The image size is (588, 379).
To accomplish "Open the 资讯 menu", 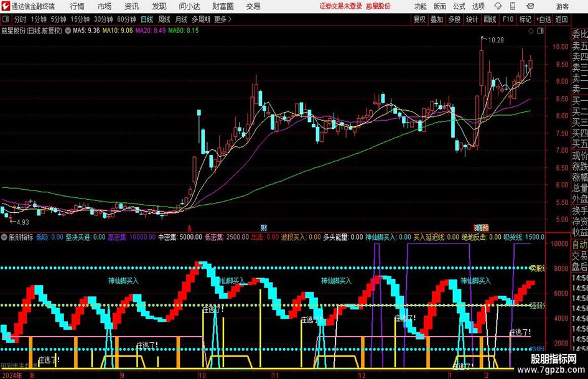I will 132,6.
